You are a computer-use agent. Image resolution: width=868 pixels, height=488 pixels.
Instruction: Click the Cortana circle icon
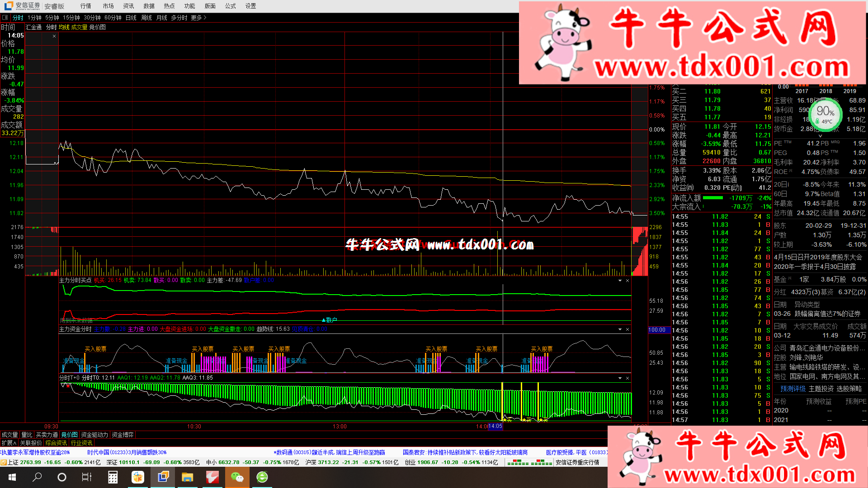pos(62,477)
